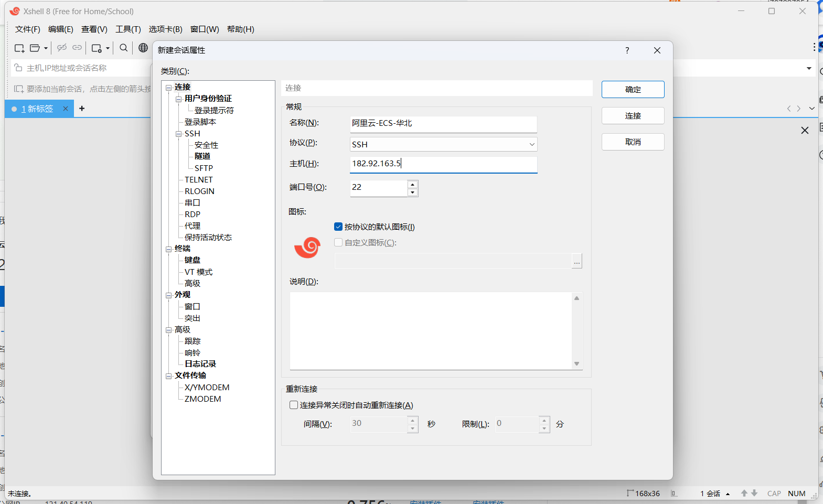
Task: Toggle 按协议的默认图标 checkbox
Action: click(338, 227)
